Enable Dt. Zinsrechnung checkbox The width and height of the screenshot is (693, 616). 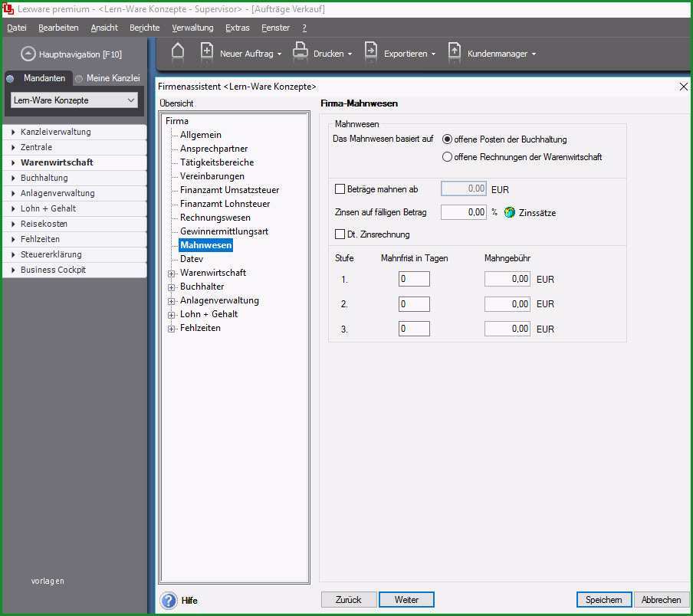click(x=340, y=234)
